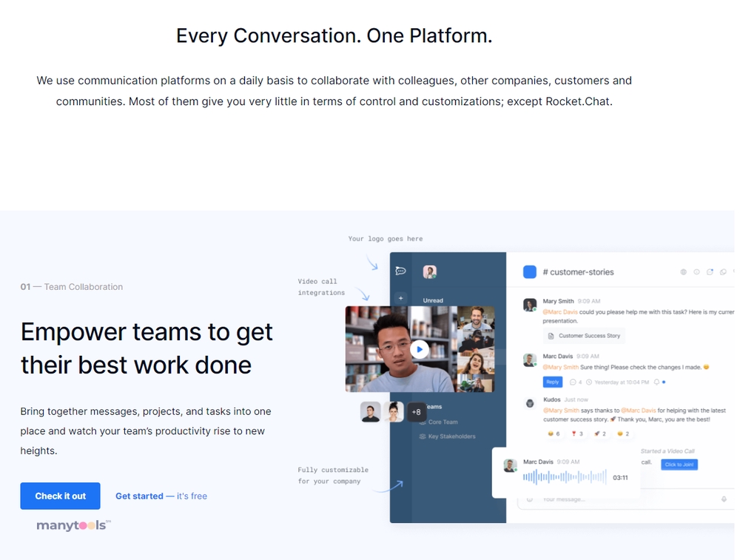Screen dimensions: 740x560
Task: Click the @Mary Smith mention in Marc's reply
Action: 561,367
